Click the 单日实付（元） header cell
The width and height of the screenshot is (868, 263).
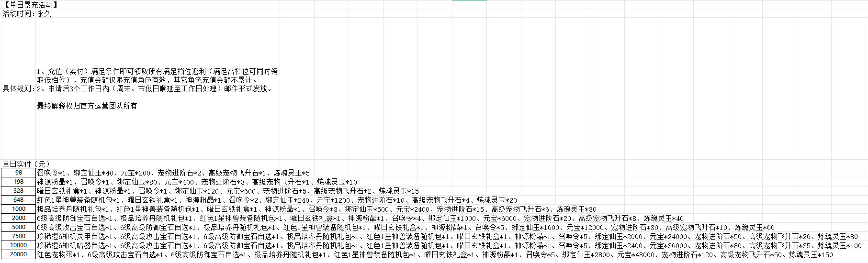pyautogui.click(x=26, y=164)
